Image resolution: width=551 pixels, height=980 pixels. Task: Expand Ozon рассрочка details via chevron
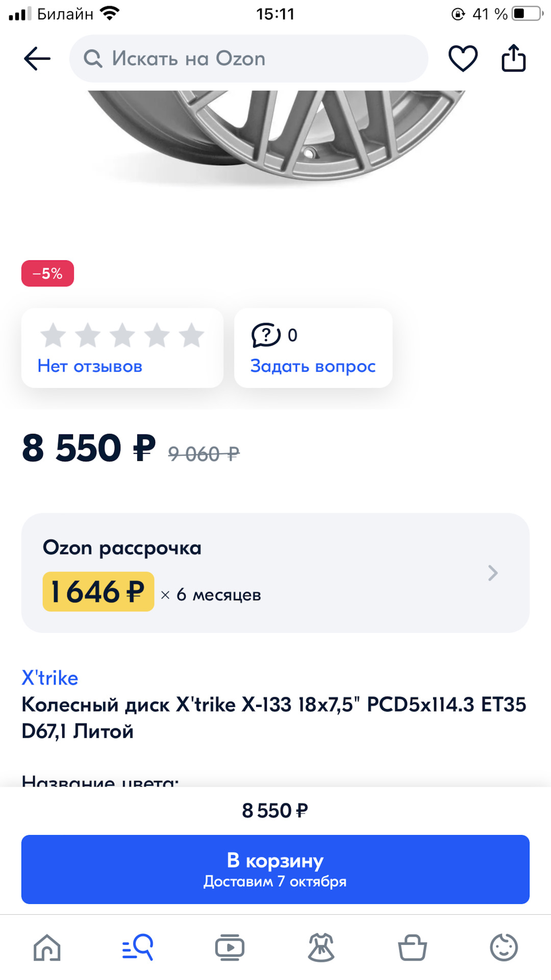pyautogui.click(x=492, y=573)
